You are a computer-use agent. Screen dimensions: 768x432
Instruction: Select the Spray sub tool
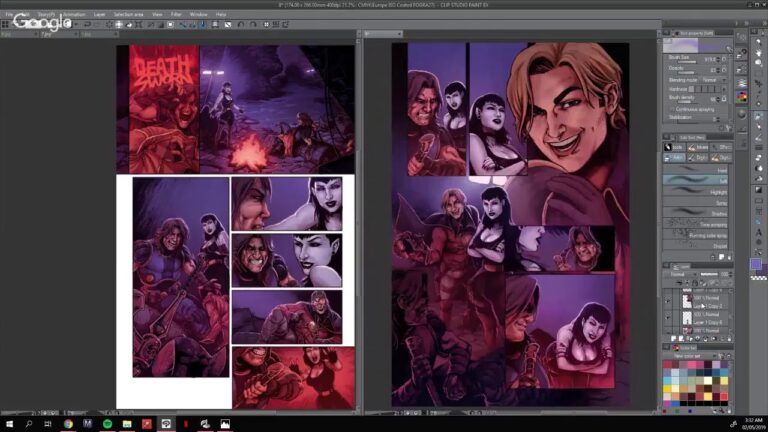pyautogui.click(x=696, y=203)
